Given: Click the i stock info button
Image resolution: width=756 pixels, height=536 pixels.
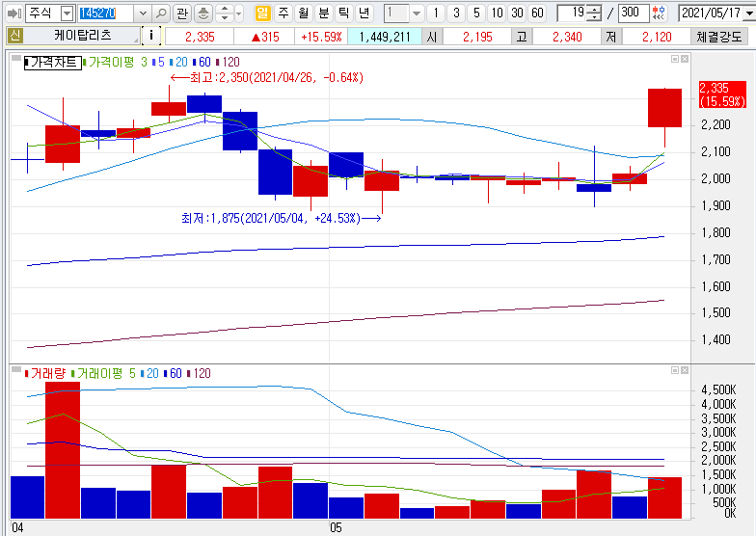Looking at the screenshot, I should [151, 36].
